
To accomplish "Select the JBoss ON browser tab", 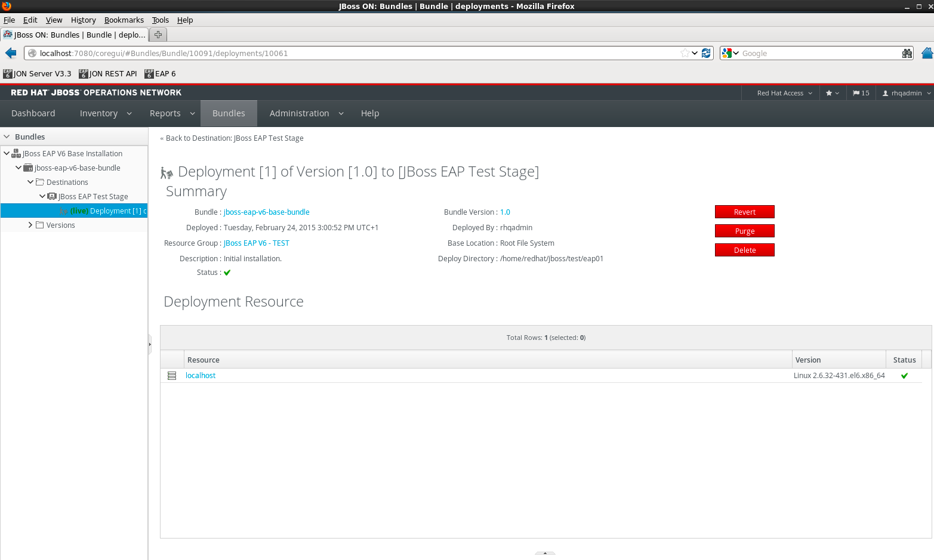I will (x=74, y=35).
